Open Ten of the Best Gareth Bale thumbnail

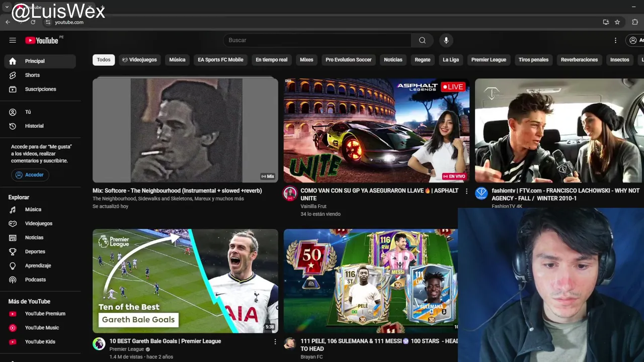tap(185, 281)
